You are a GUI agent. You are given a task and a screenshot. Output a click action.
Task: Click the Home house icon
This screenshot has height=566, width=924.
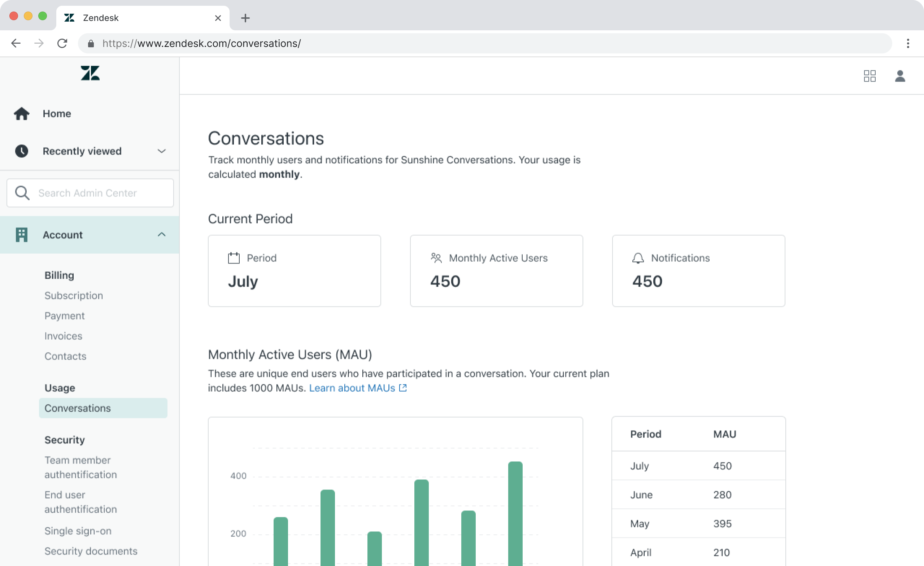click(22, 114)
